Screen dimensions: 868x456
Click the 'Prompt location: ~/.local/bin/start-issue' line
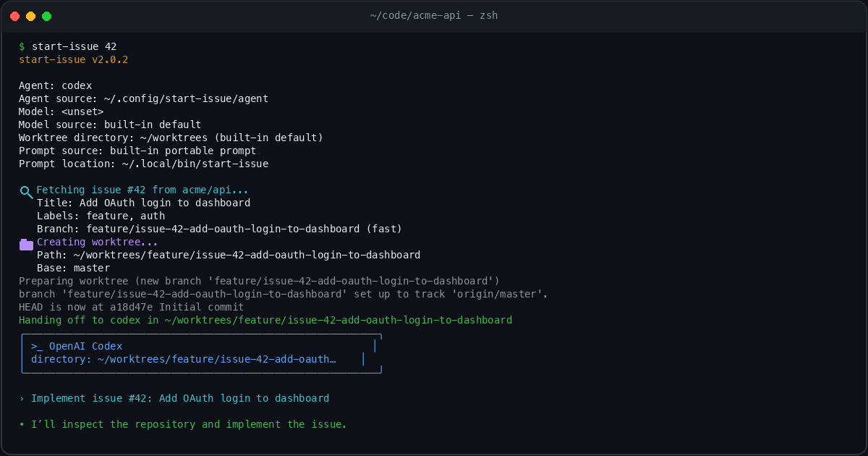click(x=143, y=164)
